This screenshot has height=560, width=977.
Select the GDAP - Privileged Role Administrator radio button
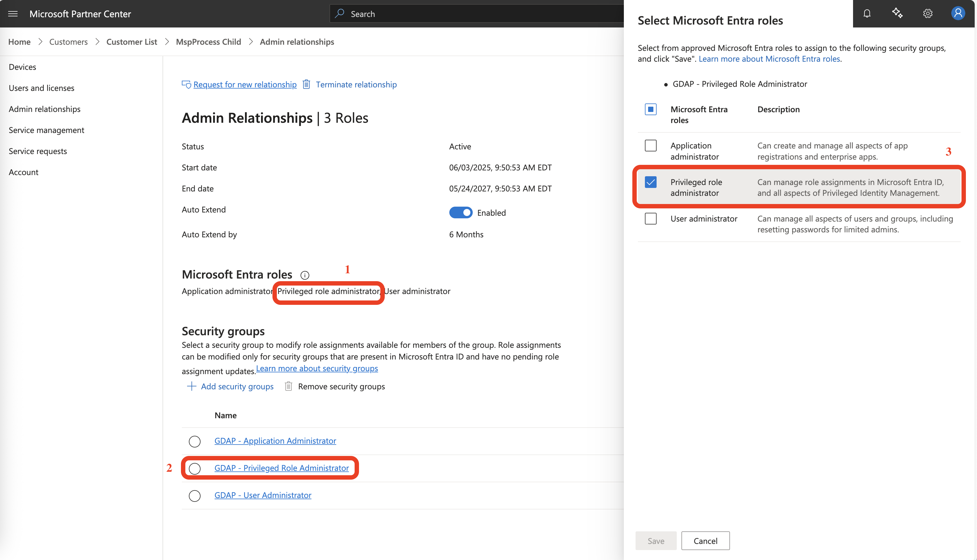point(195,469)
